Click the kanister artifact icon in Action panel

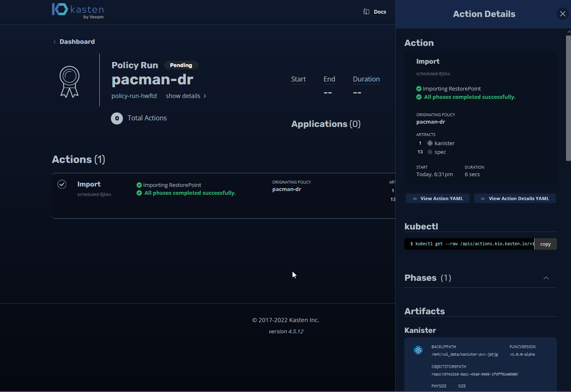(x=430, y=143)
